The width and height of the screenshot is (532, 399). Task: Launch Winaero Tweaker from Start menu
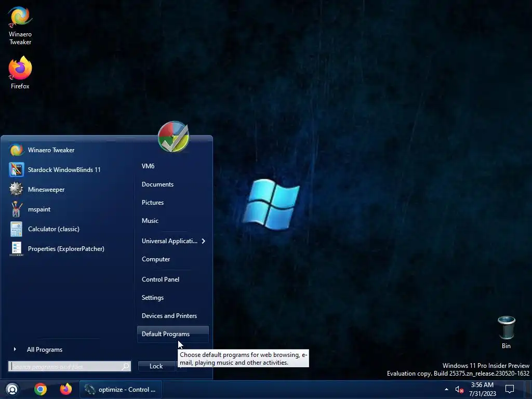[68, 150]
